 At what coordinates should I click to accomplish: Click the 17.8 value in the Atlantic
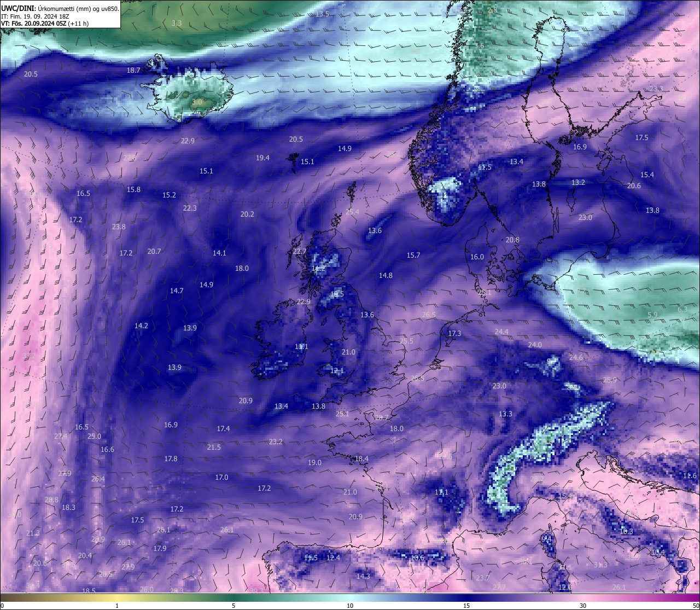pos(171,459)
